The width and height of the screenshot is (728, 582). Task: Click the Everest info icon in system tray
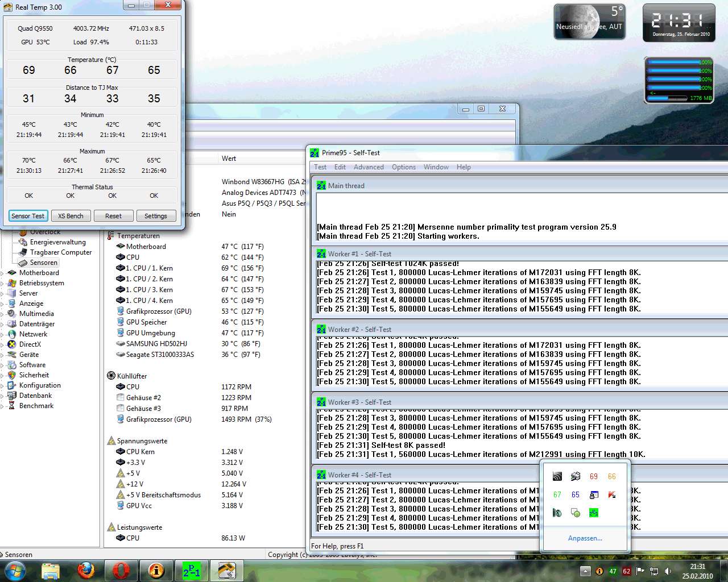(x=599, y=571)
